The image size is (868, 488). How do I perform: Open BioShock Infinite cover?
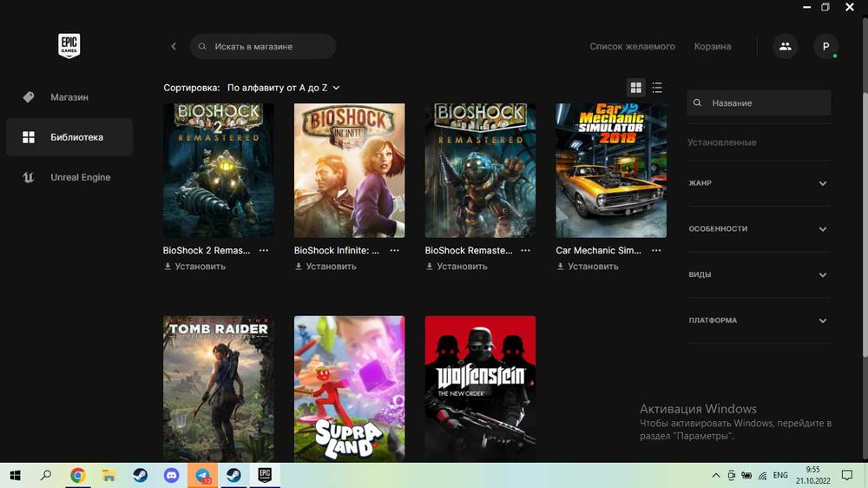pyautogui.click(x=349, y=170)
